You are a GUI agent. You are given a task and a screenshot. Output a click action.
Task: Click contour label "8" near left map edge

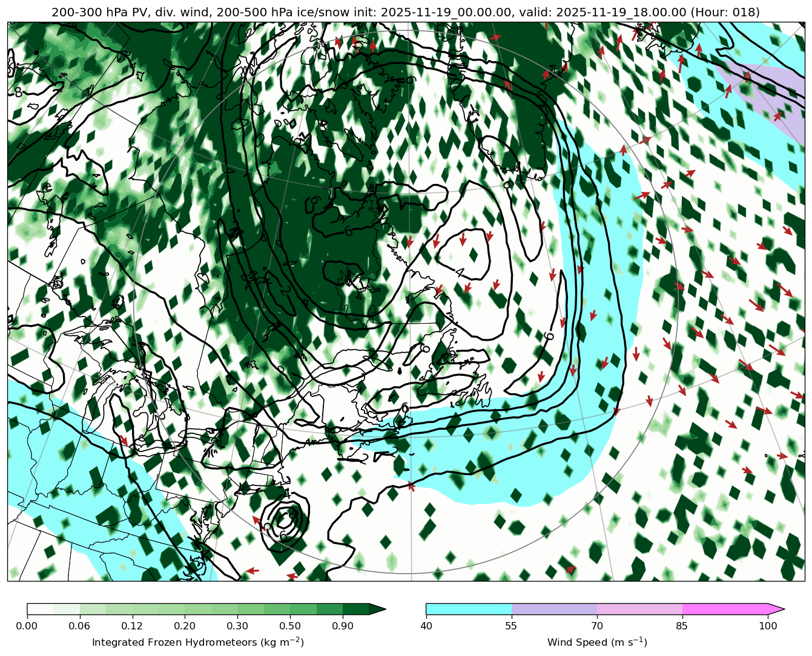pos(18,93)
